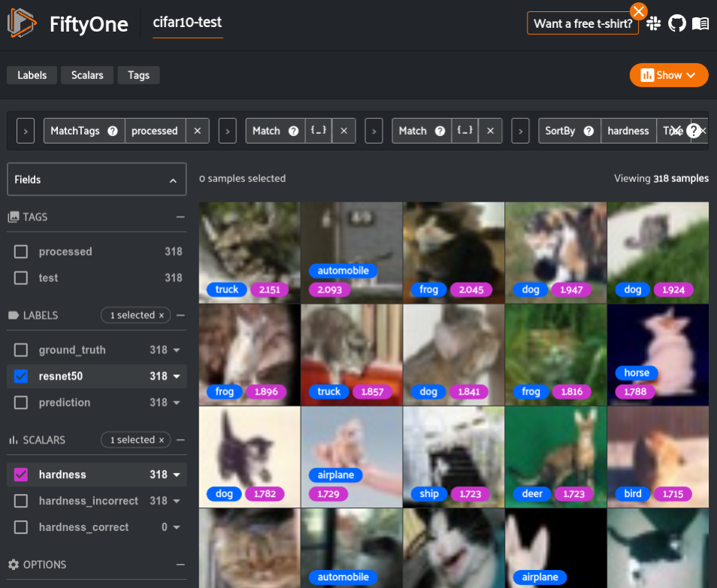
Task: Dismiss the free t-shirt banner
Action: pyautogui.click(x=638, y=11)
